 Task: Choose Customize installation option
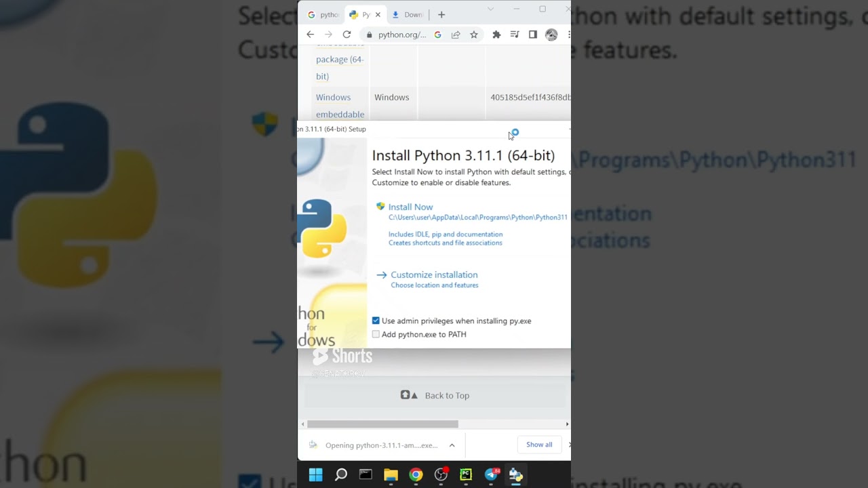434,274
